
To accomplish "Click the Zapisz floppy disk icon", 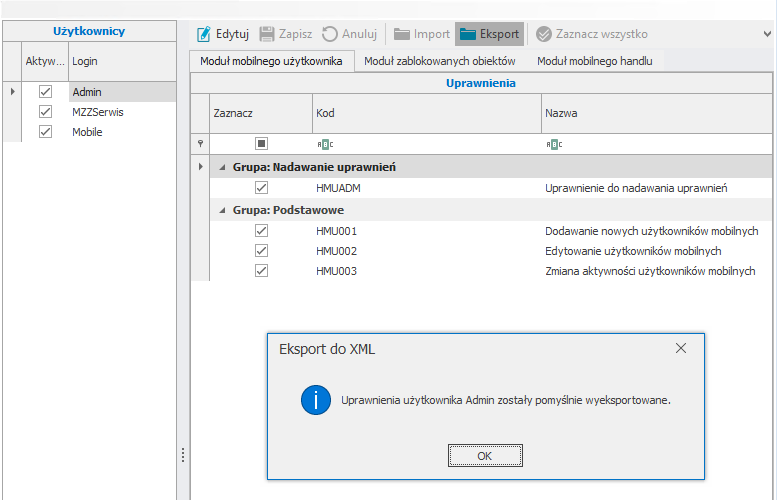I will point(267,34).
